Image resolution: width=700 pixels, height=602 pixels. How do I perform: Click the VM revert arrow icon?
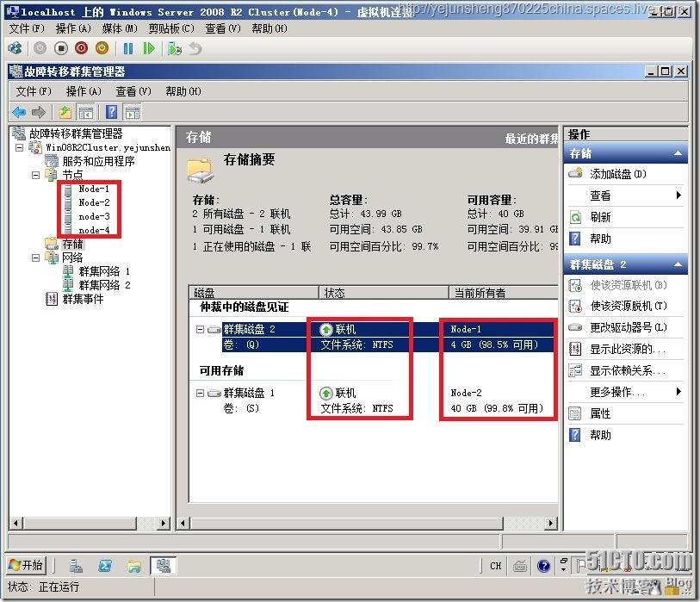click(195, 48)
